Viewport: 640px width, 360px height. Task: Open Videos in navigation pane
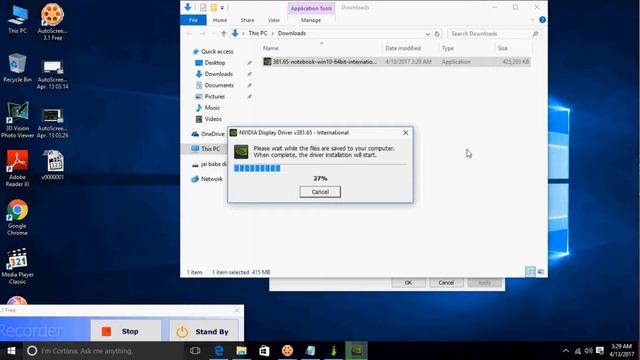click(213, 119)
